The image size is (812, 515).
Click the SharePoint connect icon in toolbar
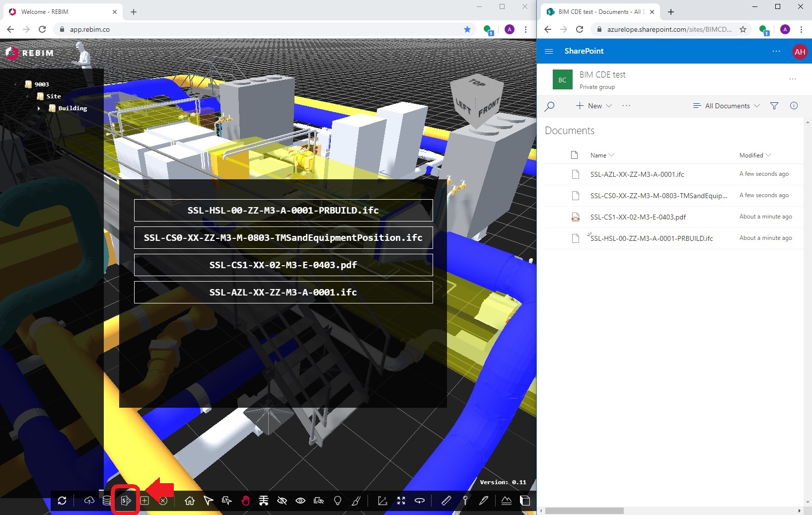(x=126, y=501)
